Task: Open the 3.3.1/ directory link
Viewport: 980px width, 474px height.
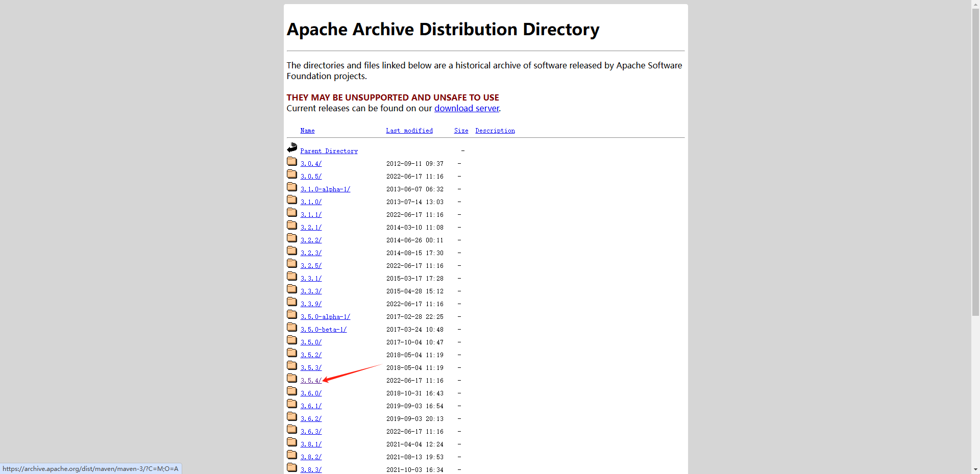Action: coord(311,279)
